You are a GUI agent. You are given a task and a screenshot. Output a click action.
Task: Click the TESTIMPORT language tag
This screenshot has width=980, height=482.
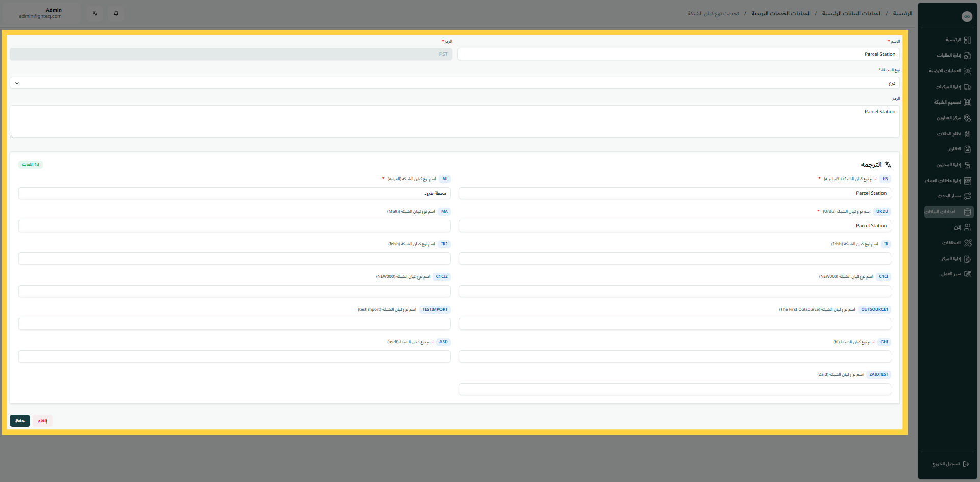point(435,310)
